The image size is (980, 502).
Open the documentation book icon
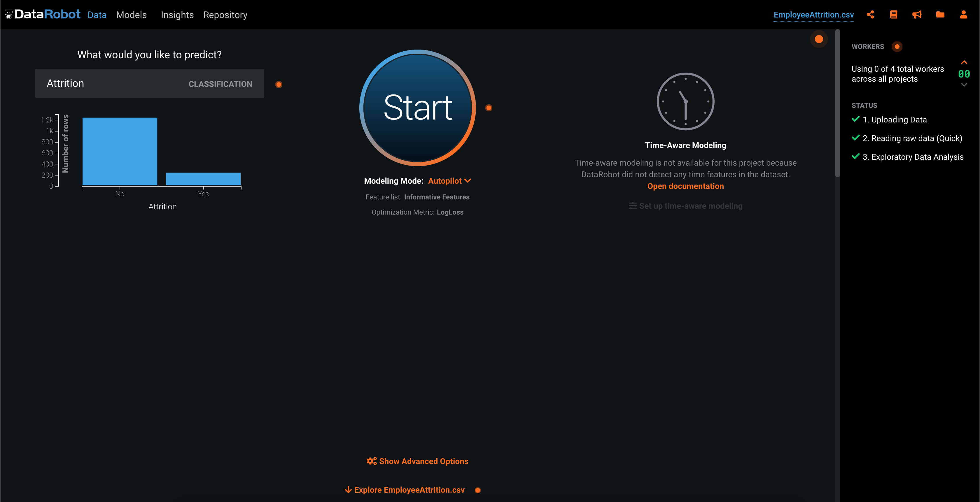coord(894,15)
